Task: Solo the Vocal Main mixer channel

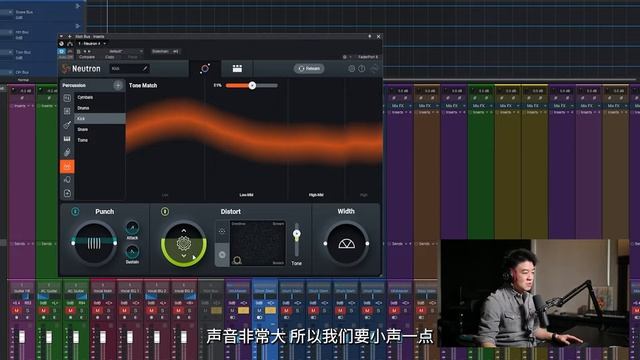Action: pos(108,310)
